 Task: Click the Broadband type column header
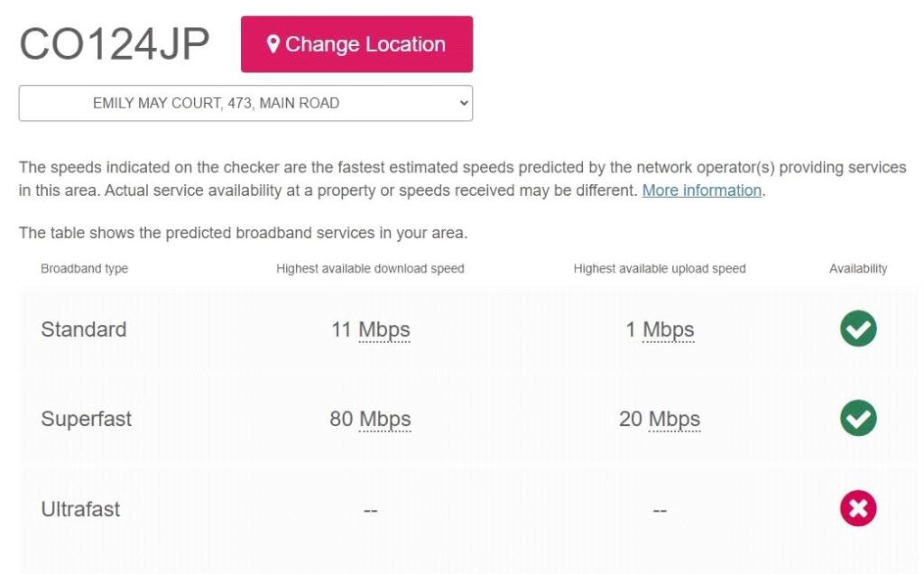[x=85, y=268]
